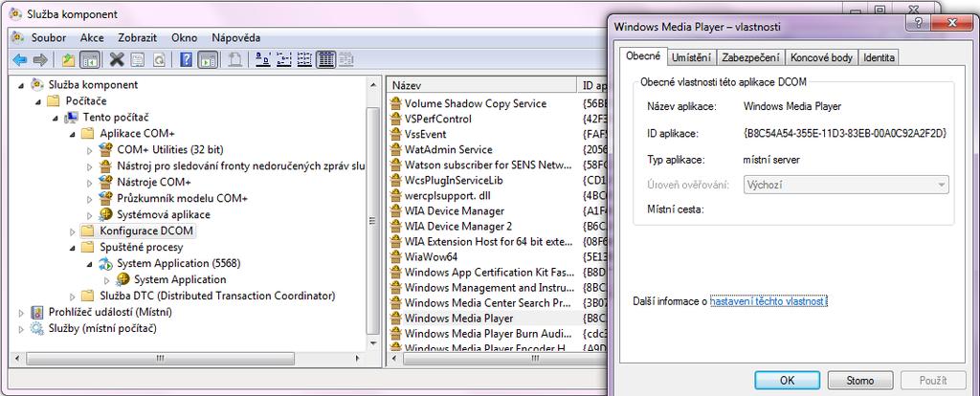Expand the Prohlížeč událostí (Místní) node

pos(22,312)
